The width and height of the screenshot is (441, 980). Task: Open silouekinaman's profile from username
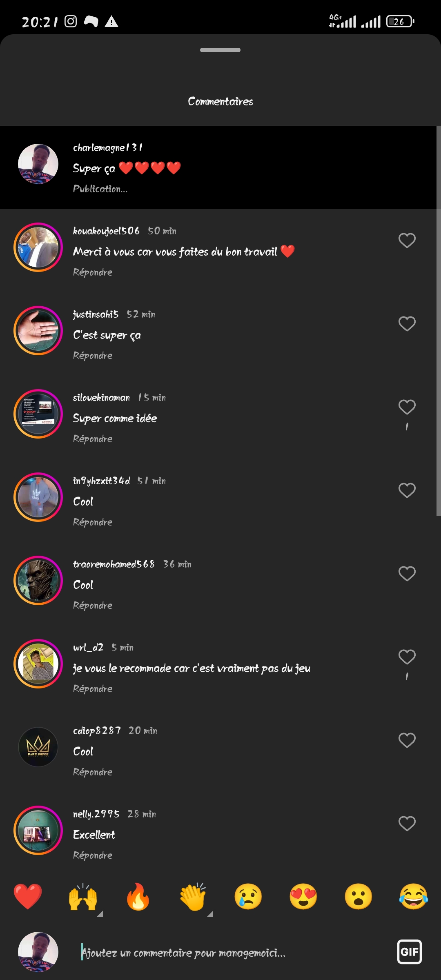point(101,398)
